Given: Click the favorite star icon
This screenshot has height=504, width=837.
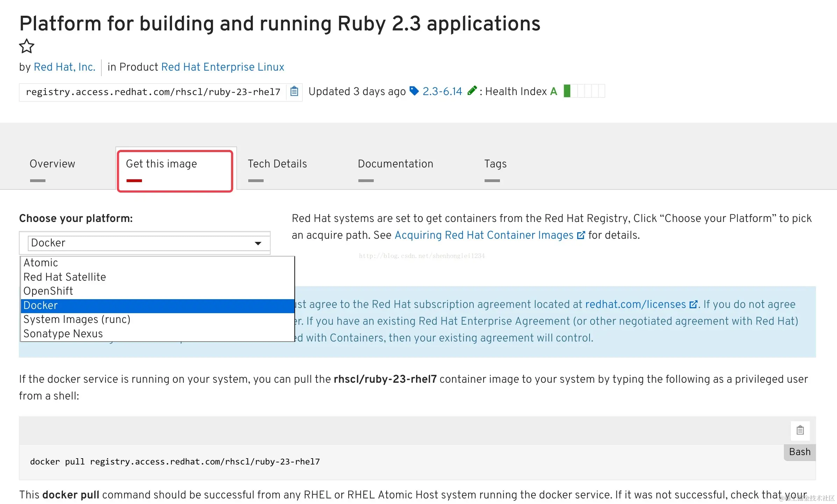Looking at the screenshot, I should (27, 46).
